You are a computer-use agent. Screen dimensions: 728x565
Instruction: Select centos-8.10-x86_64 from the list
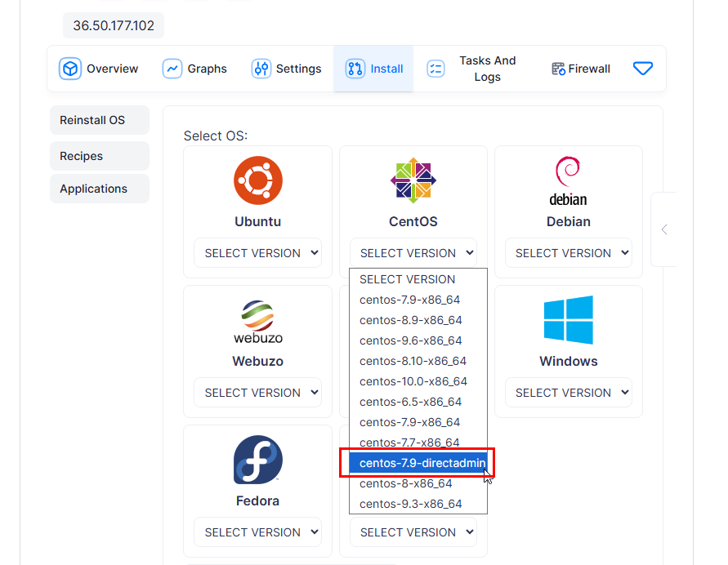418,361
